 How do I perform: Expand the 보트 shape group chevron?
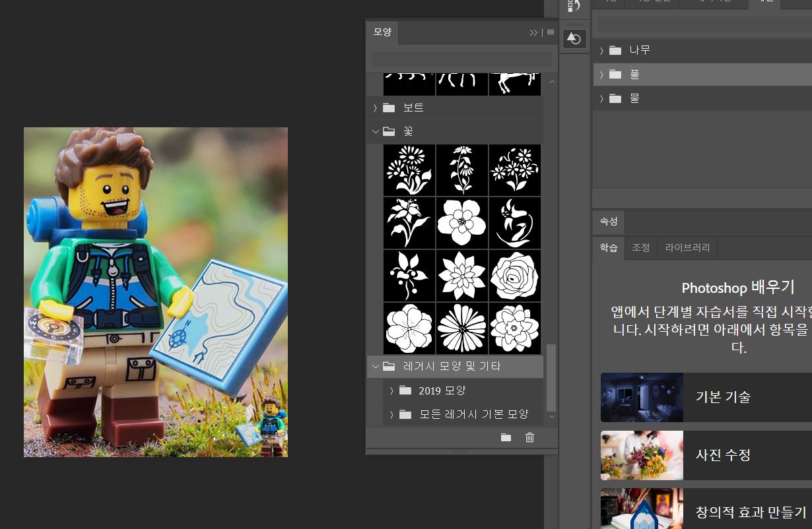click(x=375, y=108)
